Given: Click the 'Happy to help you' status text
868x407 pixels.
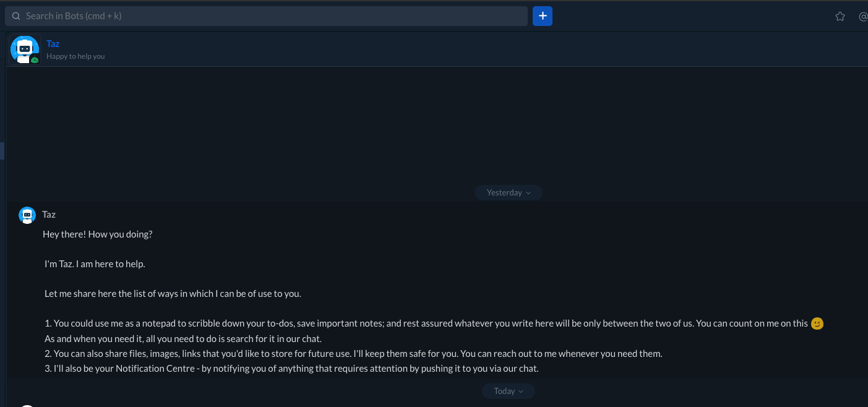Looking at the screenshot, I should [75, 56].
